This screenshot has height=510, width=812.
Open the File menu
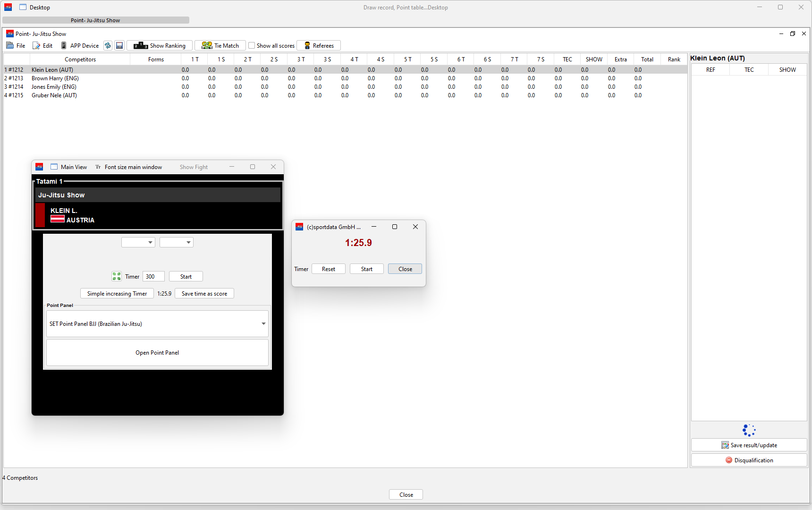[16, 45]
